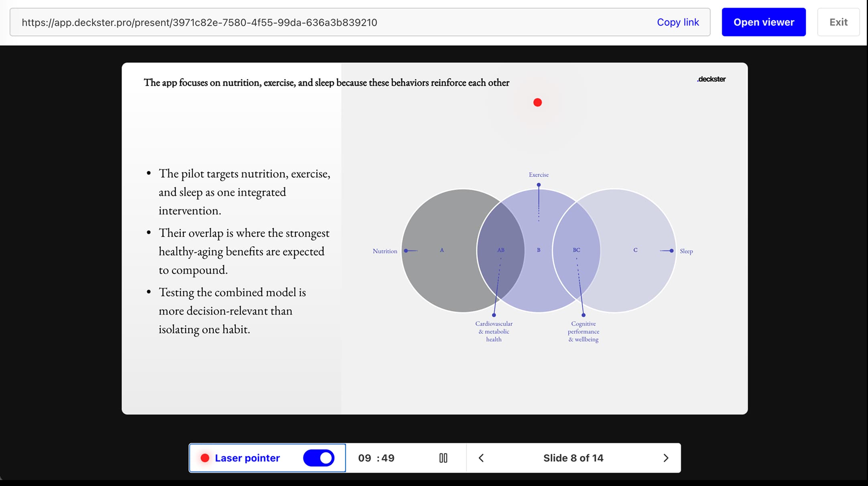Click the Exercise label marker dot

(539, 185)
